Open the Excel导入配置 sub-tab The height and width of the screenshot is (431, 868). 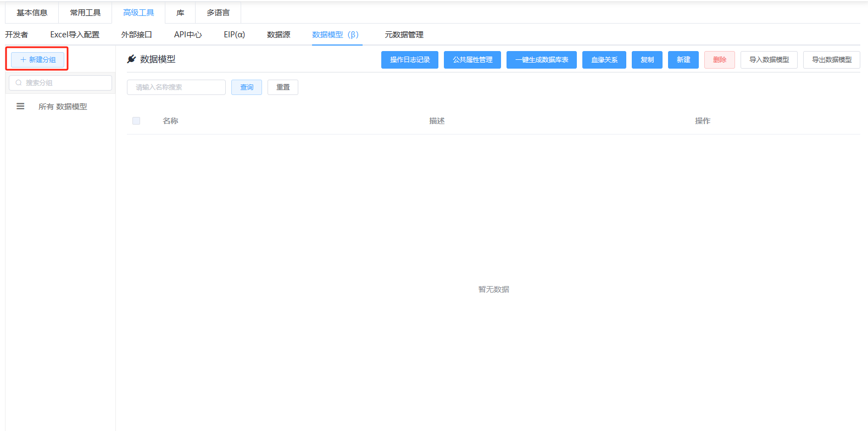point(75,35)
